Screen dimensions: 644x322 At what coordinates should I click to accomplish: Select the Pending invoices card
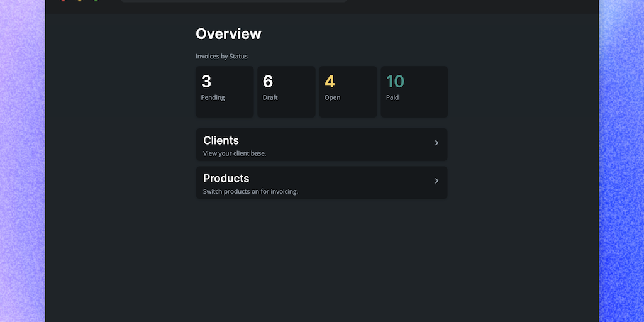point(225,92)
